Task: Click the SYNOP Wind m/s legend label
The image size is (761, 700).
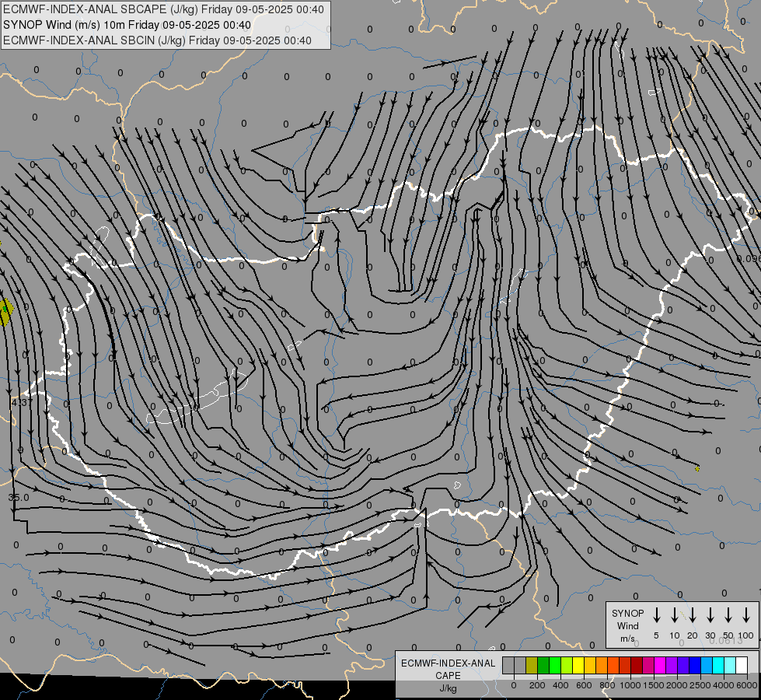Action: 627,625
